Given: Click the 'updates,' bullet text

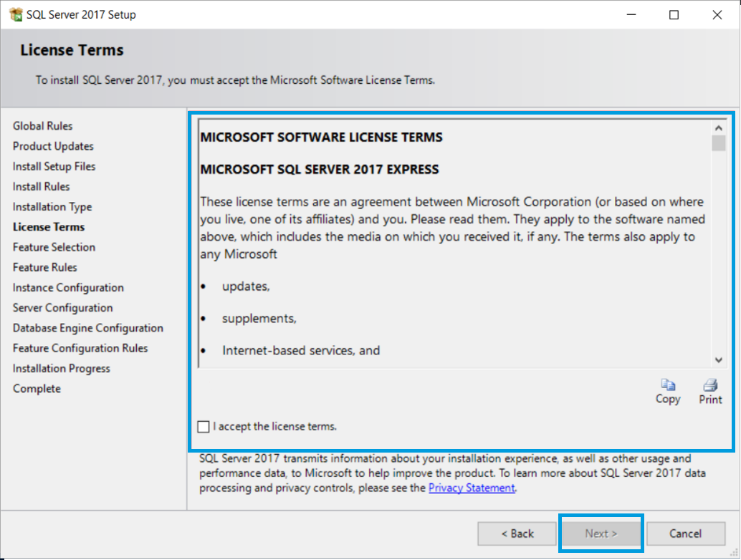Looking at the screenshot, I should tap(246, 286).
